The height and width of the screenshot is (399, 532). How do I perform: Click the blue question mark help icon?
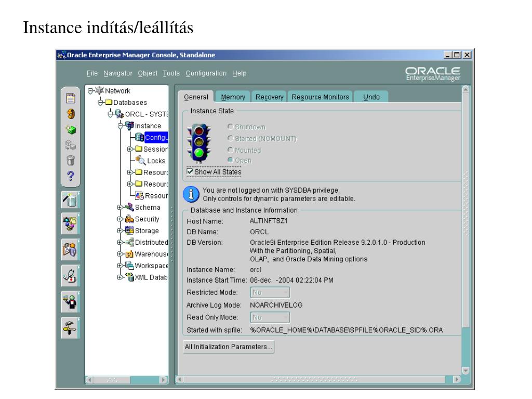(71, 176)
